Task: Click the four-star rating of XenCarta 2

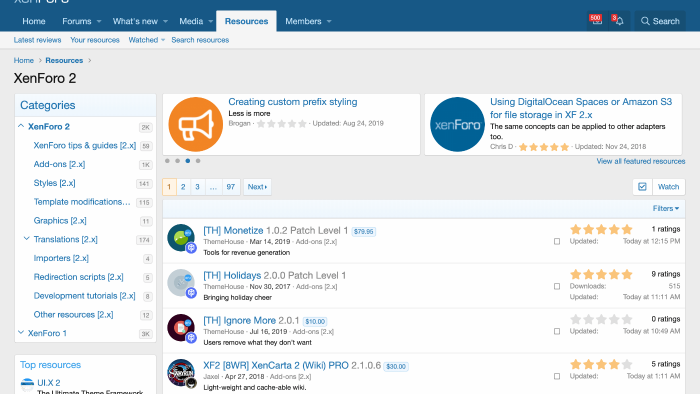Action: pyautogui.click(x=601, y=365)
